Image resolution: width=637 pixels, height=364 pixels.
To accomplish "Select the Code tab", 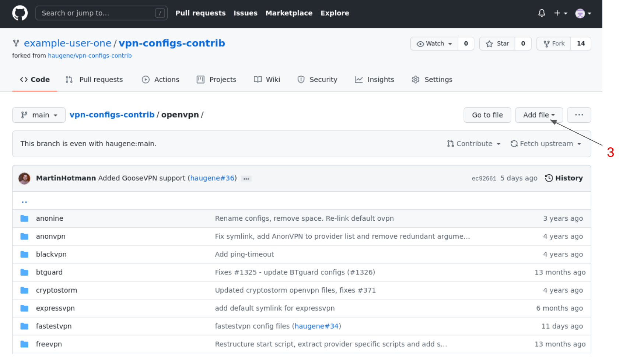I will pyautogui.click(x=35, y=80).
